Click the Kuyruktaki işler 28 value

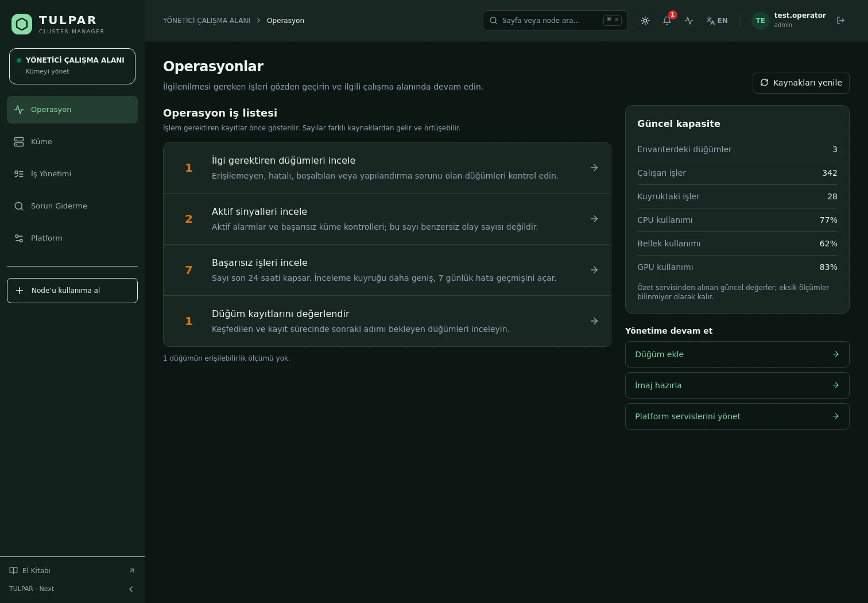pos(832,196)
